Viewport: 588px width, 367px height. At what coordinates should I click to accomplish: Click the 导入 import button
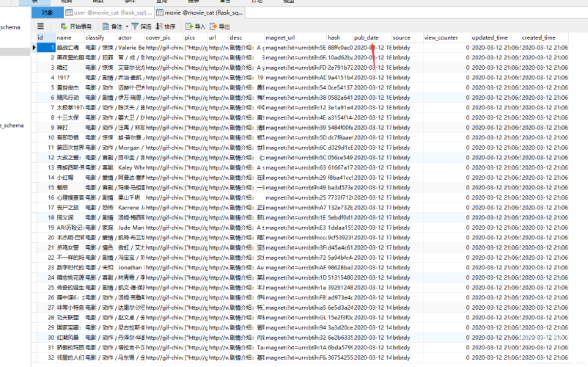195,26
